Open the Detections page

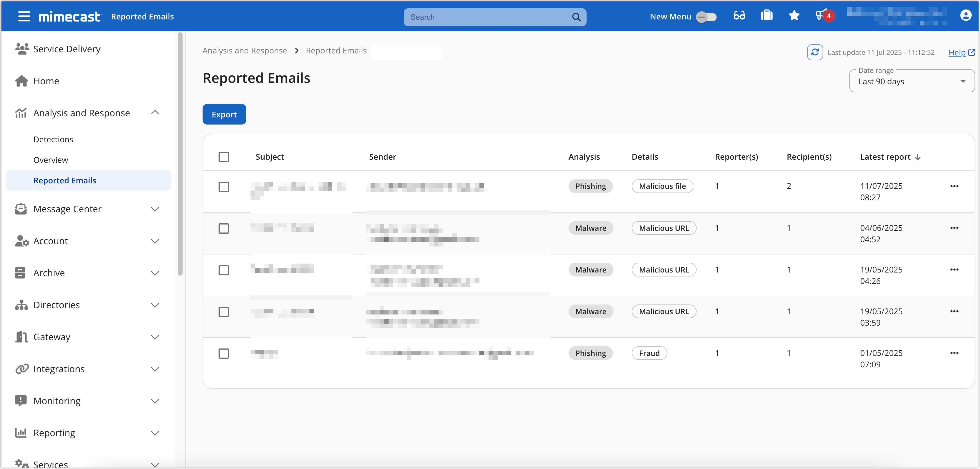point(53,139)
